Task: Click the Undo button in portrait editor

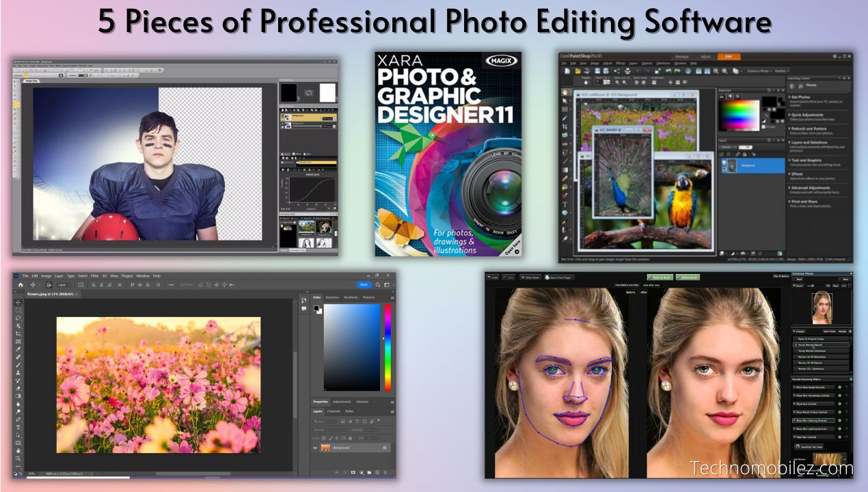Action: 493,277
